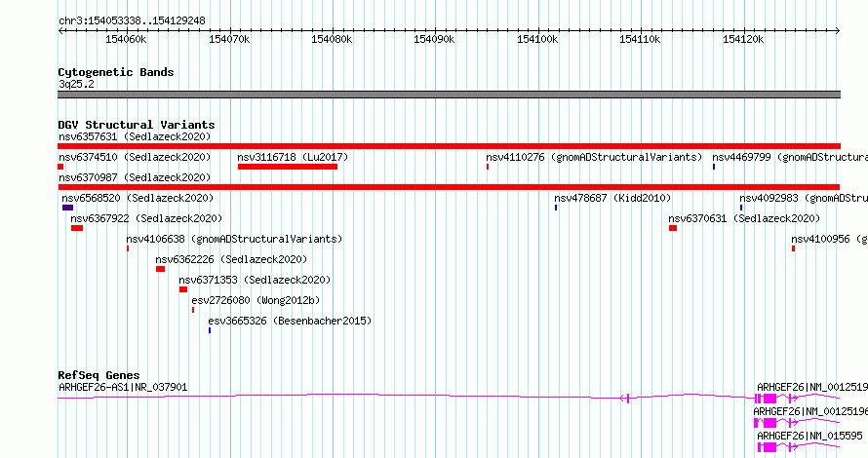Open nsv6370987 (Sedlazeck2020) label
This screenshot has width=868, height=458.
pos(135,177)
